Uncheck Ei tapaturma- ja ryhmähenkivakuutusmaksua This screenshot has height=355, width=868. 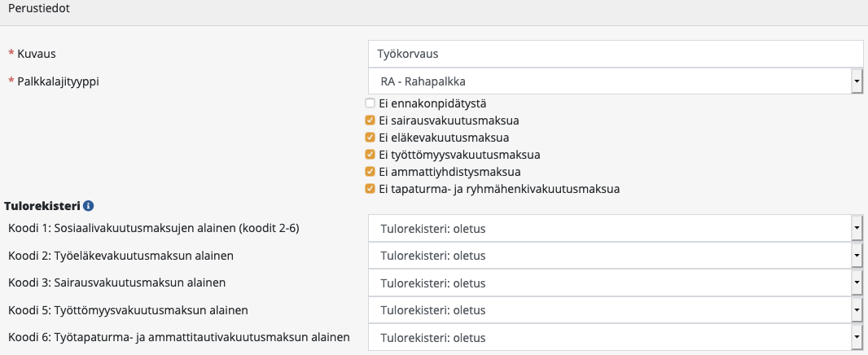[x=370, y=189]
